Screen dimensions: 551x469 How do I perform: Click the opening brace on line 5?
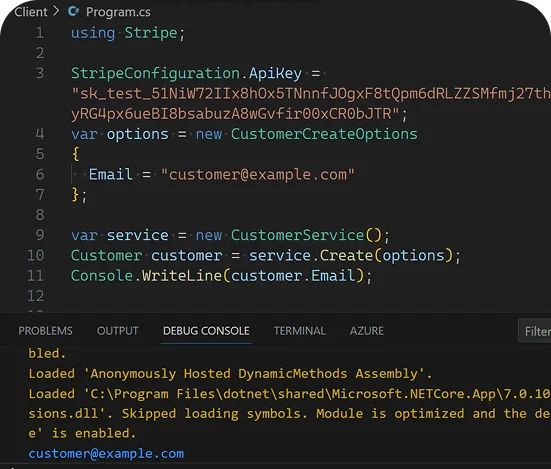75,154
